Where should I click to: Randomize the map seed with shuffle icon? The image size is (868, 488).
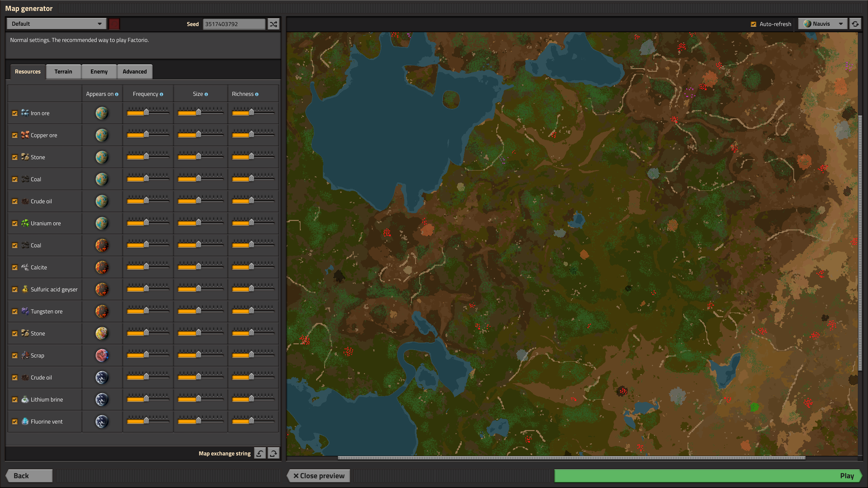(x=273, y=24)
